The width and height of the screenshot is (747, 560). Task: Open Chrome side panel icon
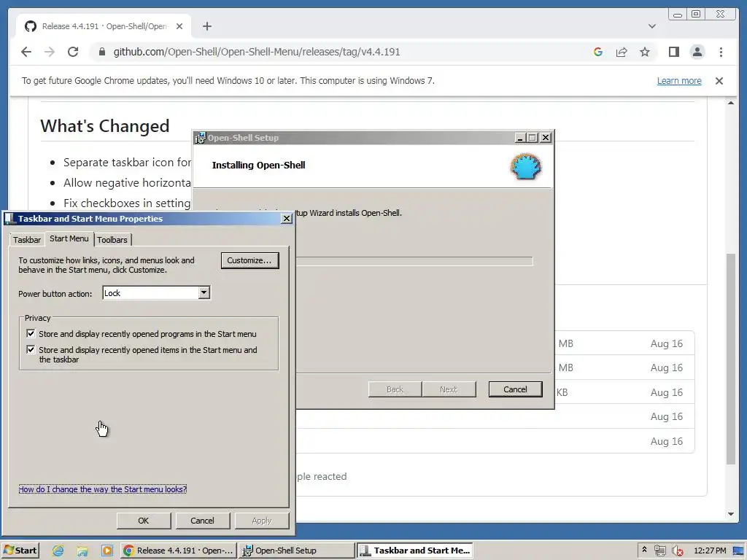(x=673, y=52)
